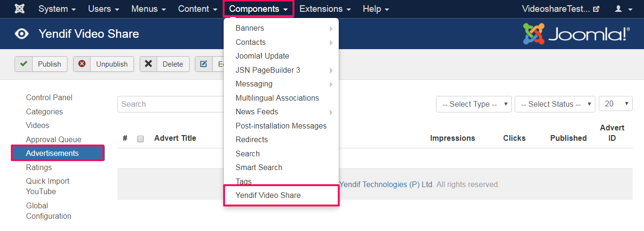Viewport: 644px width, 231px height.
Task: Expand JSN PageBuilder 3 submenu
Action: [x=281, y=70]
